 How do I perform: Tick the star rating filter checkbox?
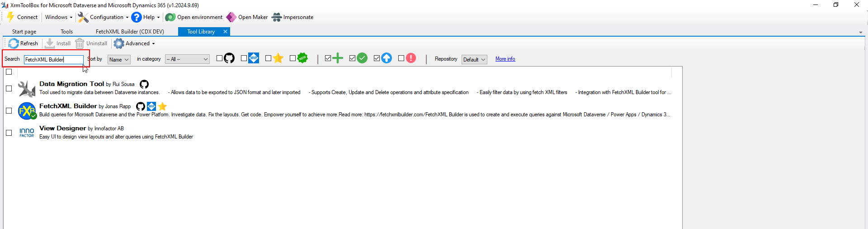click(x=268, y=58)
